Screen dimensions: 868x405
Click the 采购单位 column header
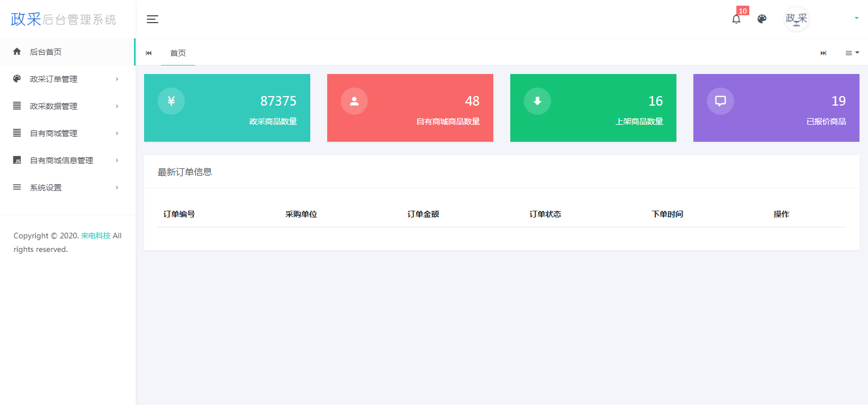tap(301, 214)
